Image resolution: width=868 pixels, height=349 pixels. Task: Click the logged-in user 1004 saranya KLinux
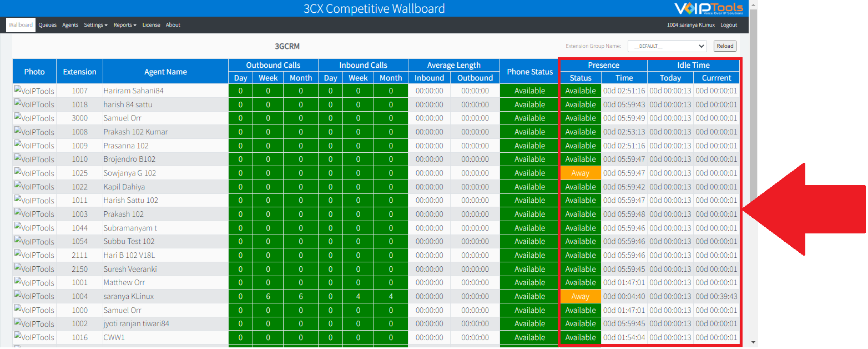691,25
